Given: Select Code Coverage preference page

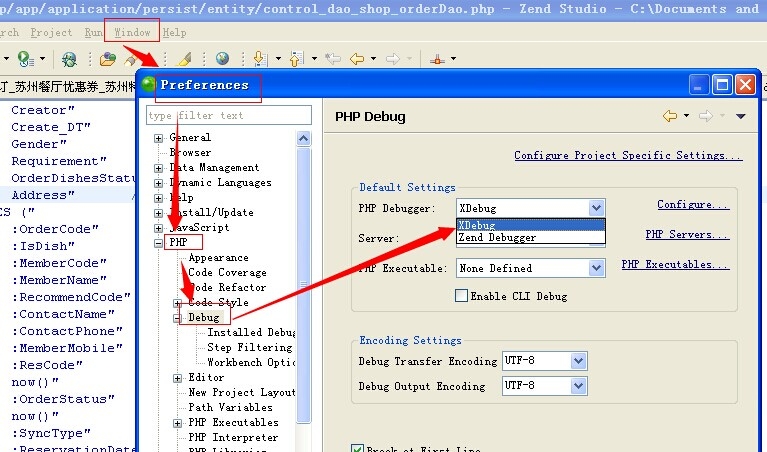Looking at the screenshot, I should 227,272.
